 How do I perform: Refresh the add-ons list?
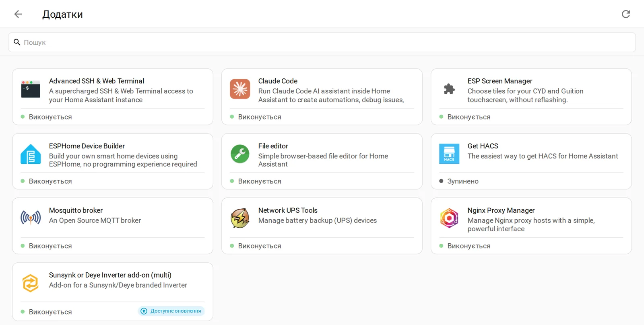(625, 14)
